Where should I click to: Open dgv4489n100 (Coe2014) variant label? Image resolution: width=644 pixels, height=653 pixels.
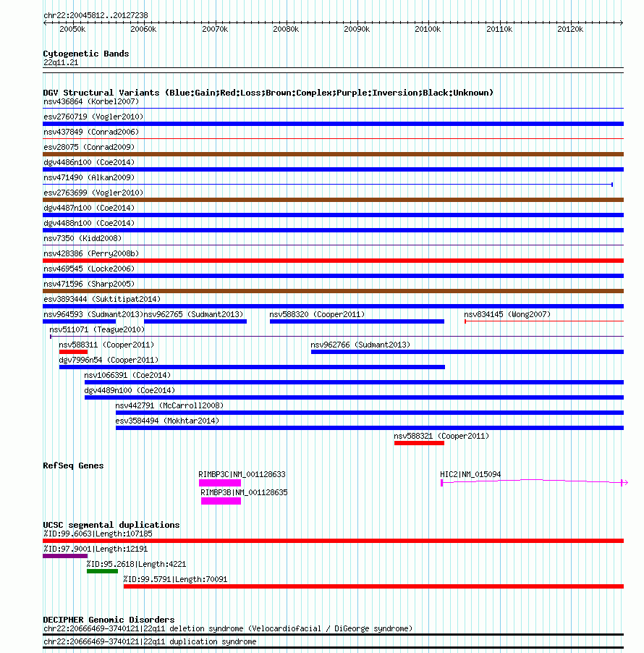click(x=130, y=390)
